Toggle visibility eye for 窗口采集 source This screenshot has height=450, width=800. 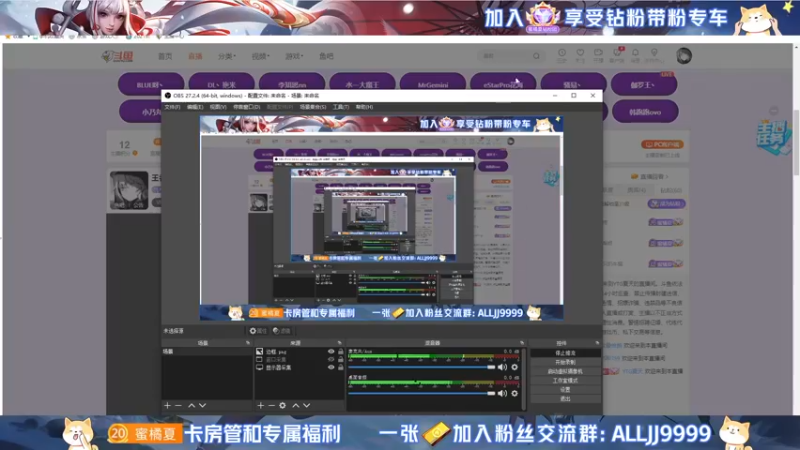click(331, 359)
